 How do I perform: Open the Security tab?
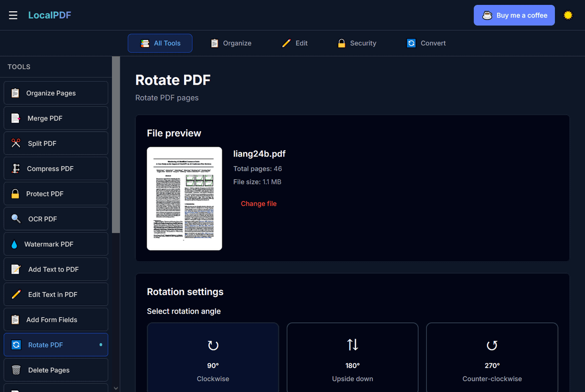[357, 43]
